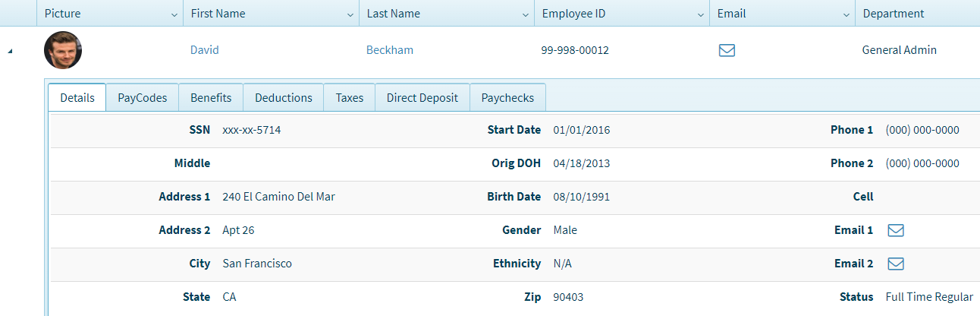Viewport: 980px width, 316px height.
Task: Open the Employee ID column dropdown arrow
Action: (x=701, y=14)
